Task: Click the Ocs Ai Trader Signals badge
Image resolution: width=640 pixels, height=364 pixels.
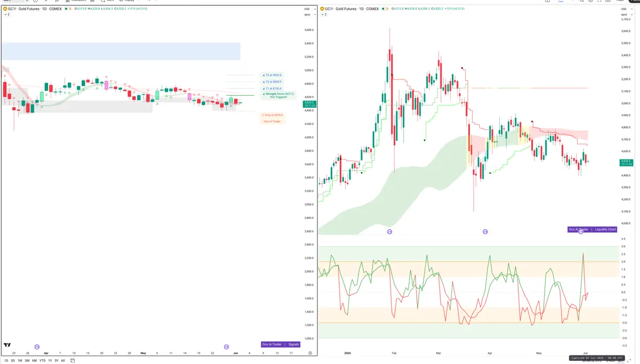Action: 281,344
